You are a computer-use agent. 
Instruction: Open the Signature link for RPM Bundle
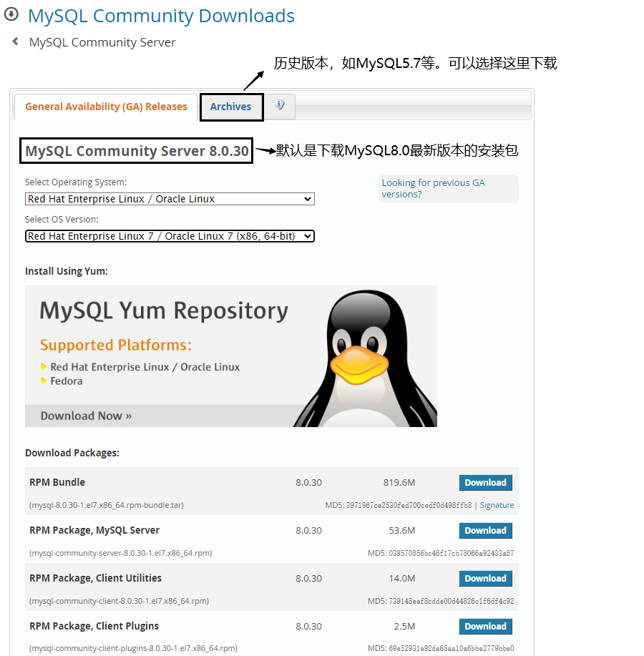point(497,505)
